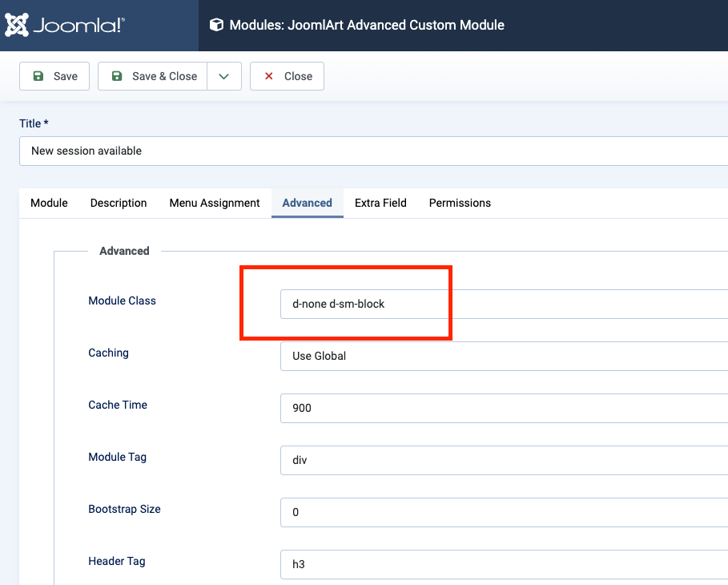Expand the Save & Close dropdown arrow
Viewport: 728px width, 585px height.
point(224,76)
